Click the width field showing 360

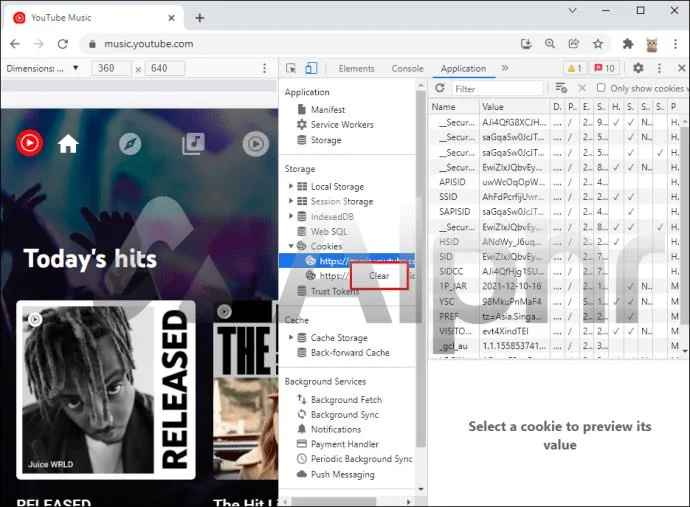pyautogui.click(x=111, y=68)
